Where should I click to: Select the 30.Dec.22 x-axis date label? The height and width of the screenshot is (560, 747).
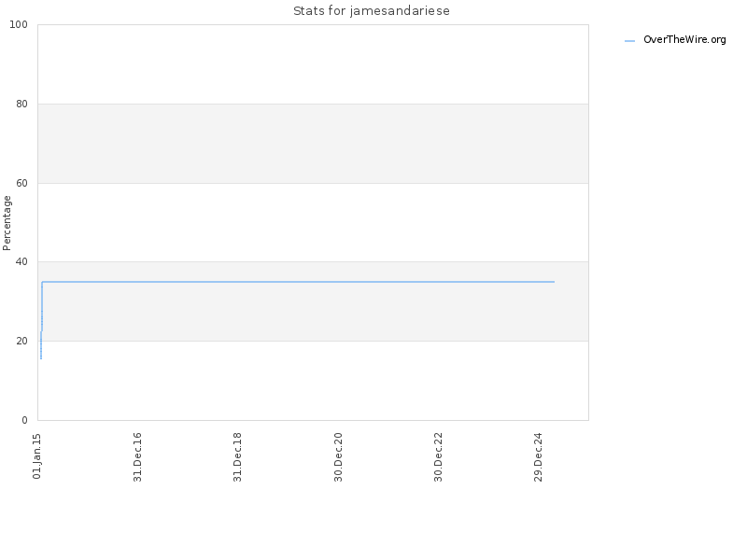[438, 456]
